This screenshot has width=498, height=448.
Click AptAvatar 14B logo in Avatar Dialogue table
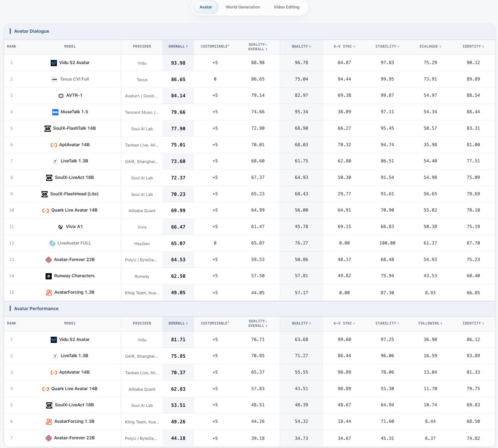[54, 145]
